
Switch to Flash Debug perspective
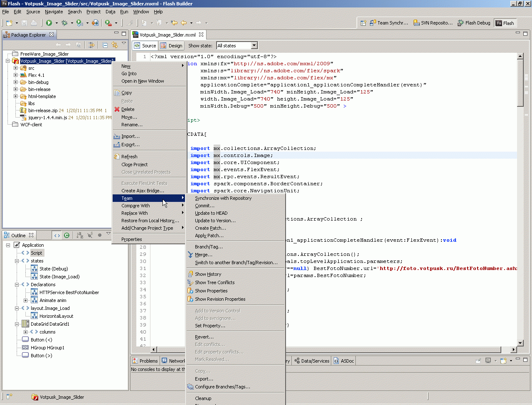(474, 23)
